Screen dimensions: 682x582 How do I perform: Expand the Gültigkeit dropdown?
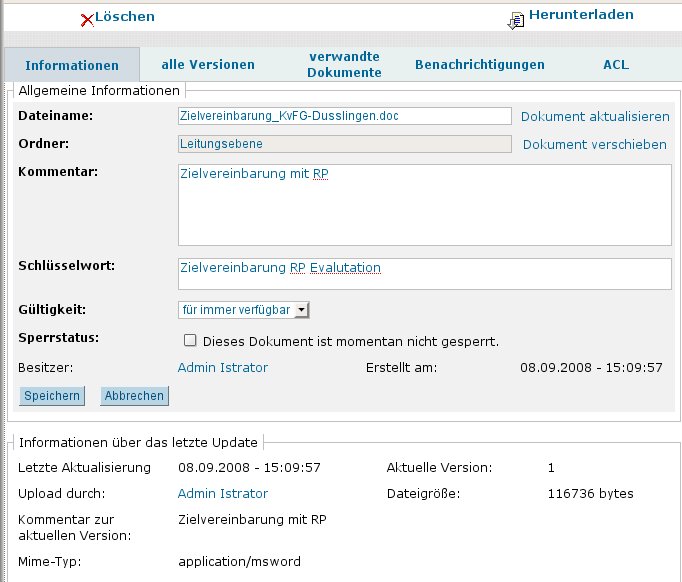(244, 310)
